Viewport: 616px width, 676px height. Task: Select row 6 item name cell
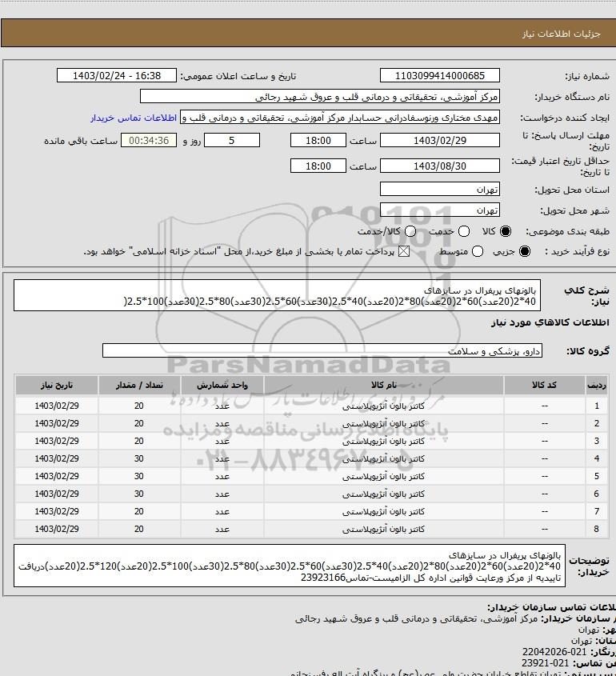[x=384, y=494]
